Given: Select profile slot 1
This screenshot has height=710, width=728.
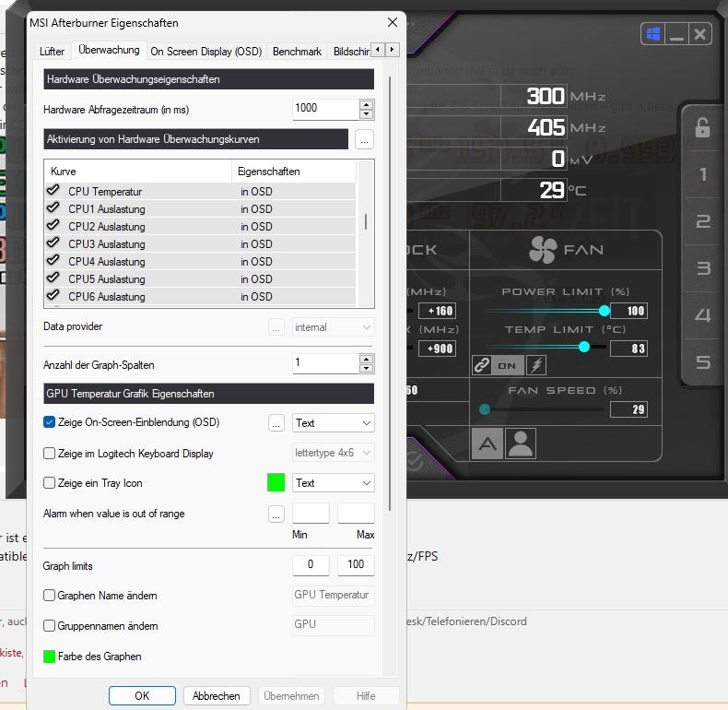Looking at the screenshot, I should [x=703, y=174].
